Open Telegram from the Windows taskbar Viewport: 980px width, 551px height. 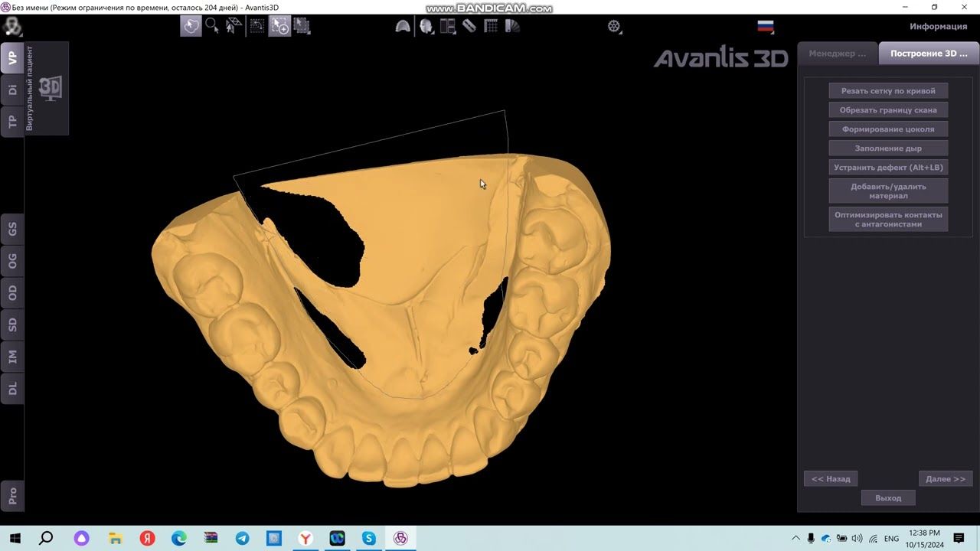(242, 539)
